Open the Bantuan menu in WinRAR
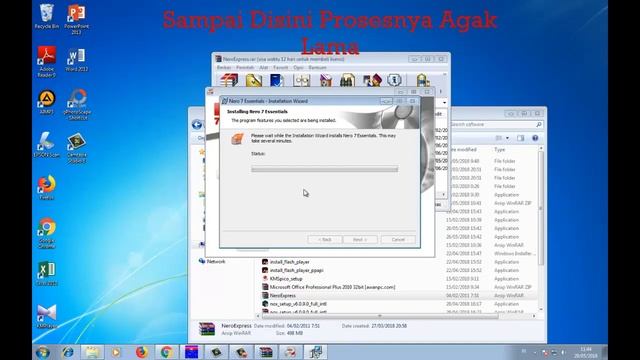The height and width of the screenshot is (360, 640). 317,67
